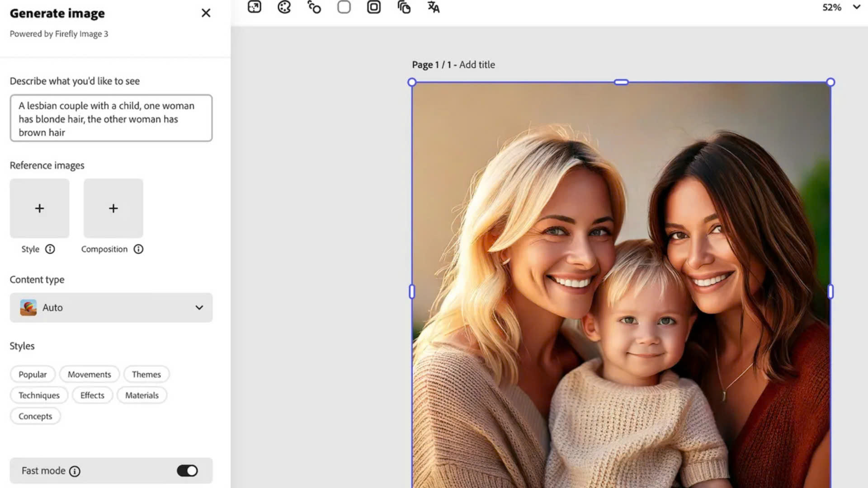Viewport: 868px width, 488px height.
Task: Click the Style info icon
Action: click(x=50, y=249)
